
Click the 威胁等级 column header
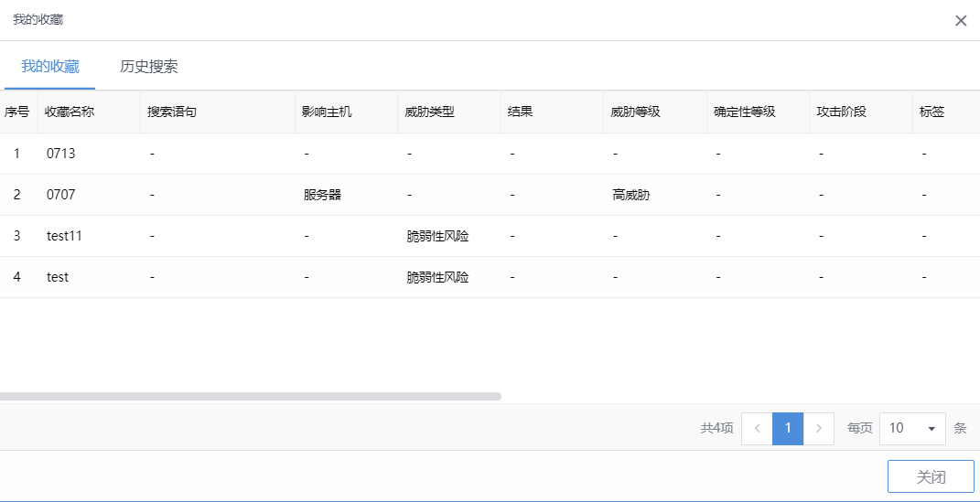[x=636, y=112]
